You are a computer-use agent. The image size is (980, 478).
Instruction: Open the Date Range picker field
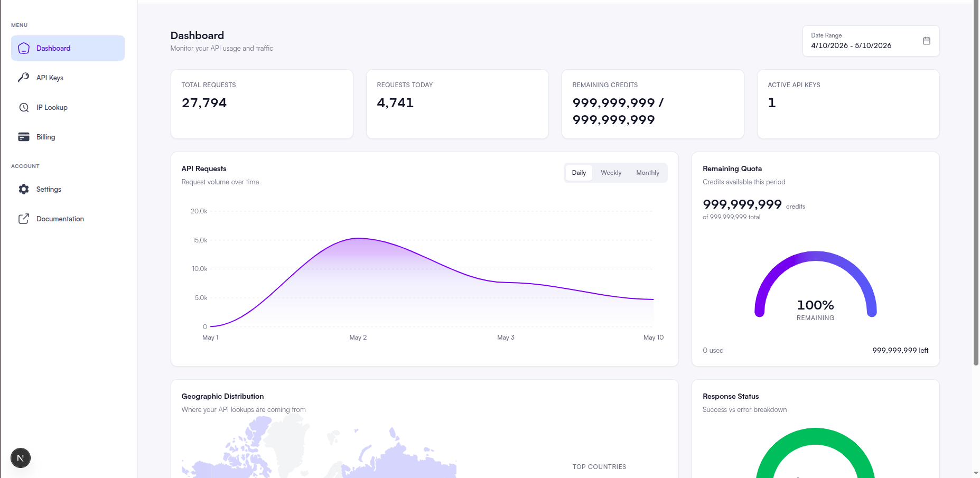point(871,41)
